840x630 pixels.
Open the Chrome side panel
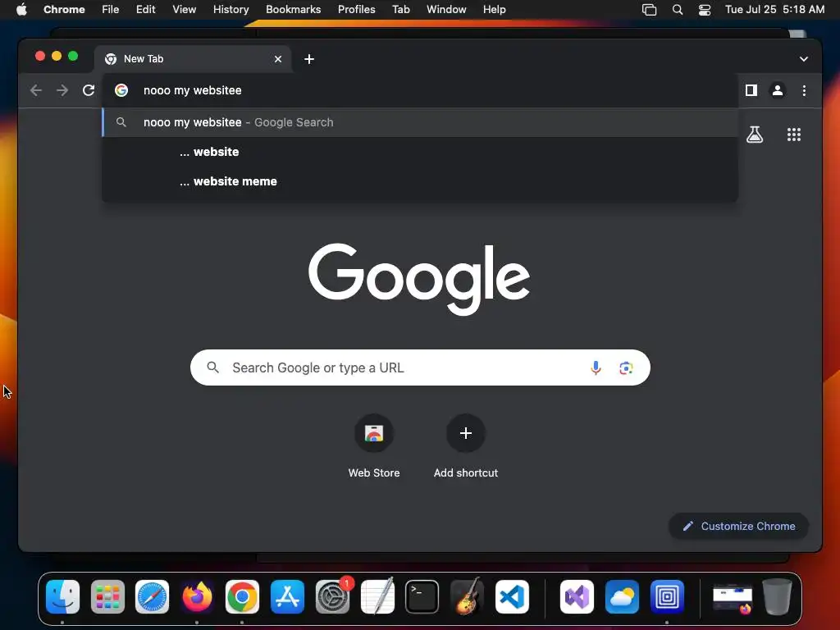click(751, 90)
